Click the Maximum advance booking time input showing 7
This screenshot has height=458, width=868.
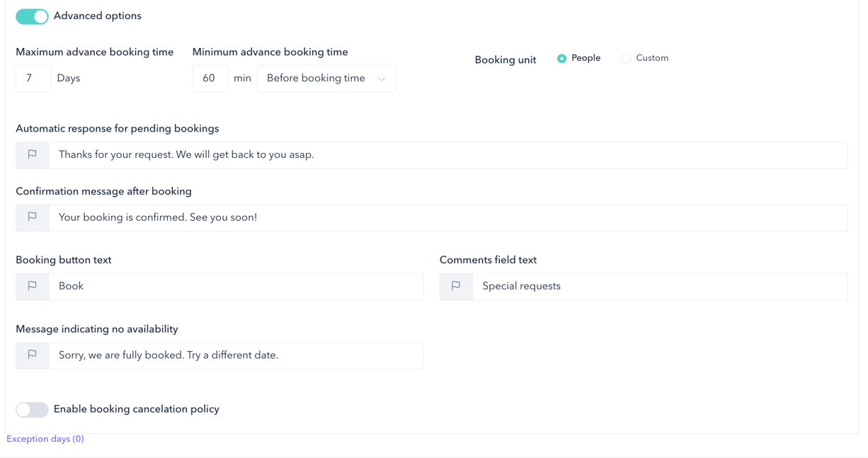click(x=33, y=78)
